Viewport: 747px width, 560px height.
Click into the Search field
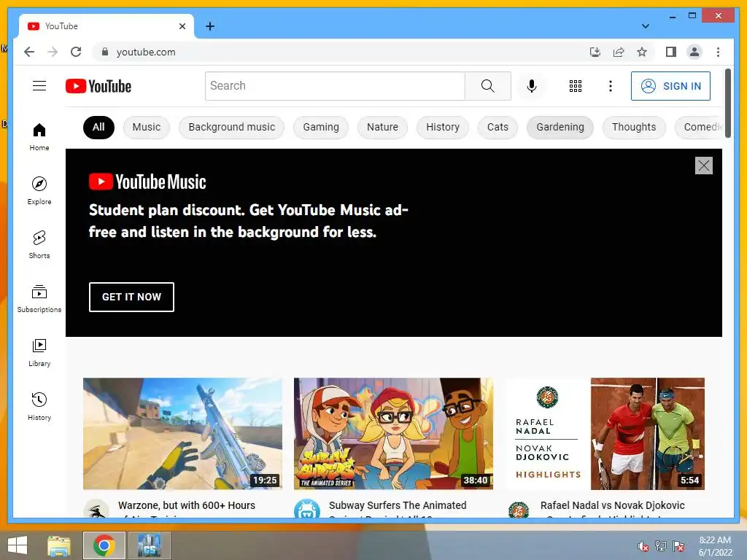pyautogui.click(x=335, y=86)
